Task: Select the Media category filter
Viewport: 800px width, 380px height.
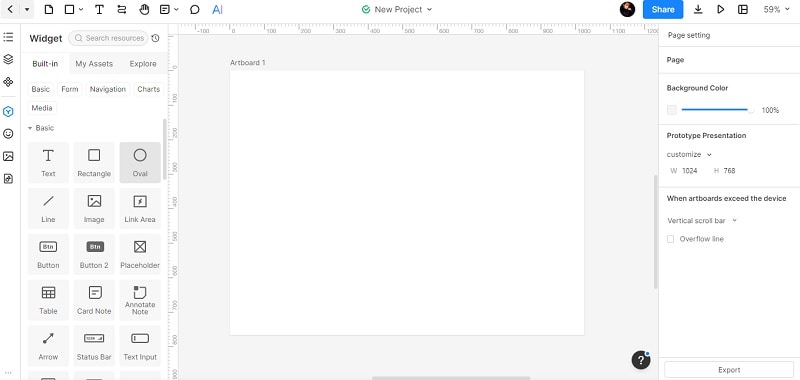Action: click(42, 108)
